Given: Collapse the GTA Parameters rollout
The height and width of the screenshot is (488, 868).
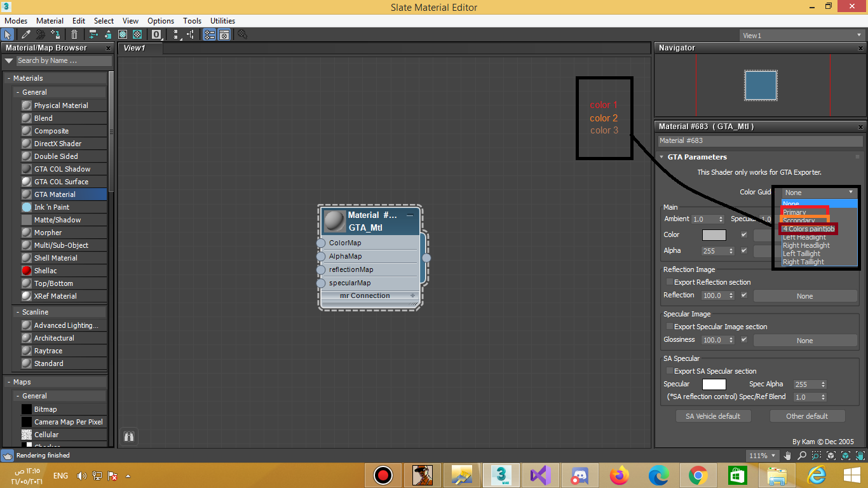Looking at the screenshot, I should pyautogui.click(x=661, y=157).
